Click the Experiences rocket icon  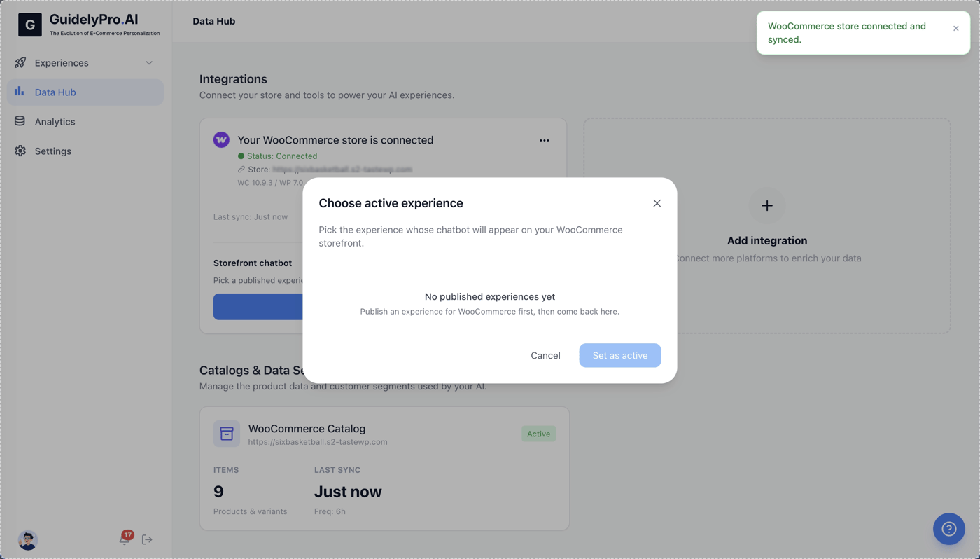click(20, 63)
